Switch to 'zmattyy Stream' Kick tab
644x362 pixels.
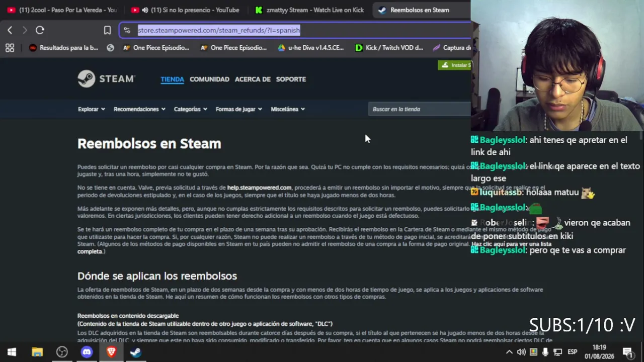click(x=309, y=10)
